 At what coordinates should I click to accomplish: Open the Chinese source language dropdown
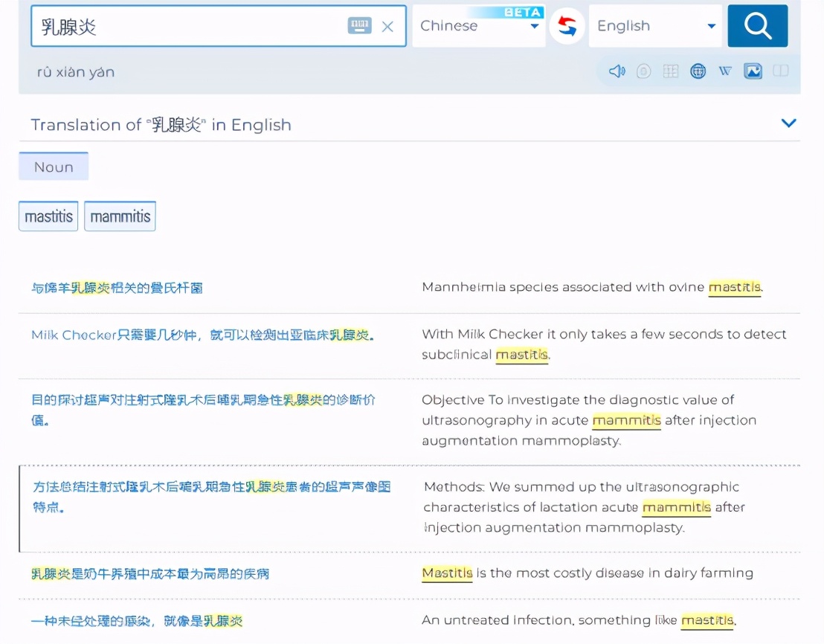point(478,26)
